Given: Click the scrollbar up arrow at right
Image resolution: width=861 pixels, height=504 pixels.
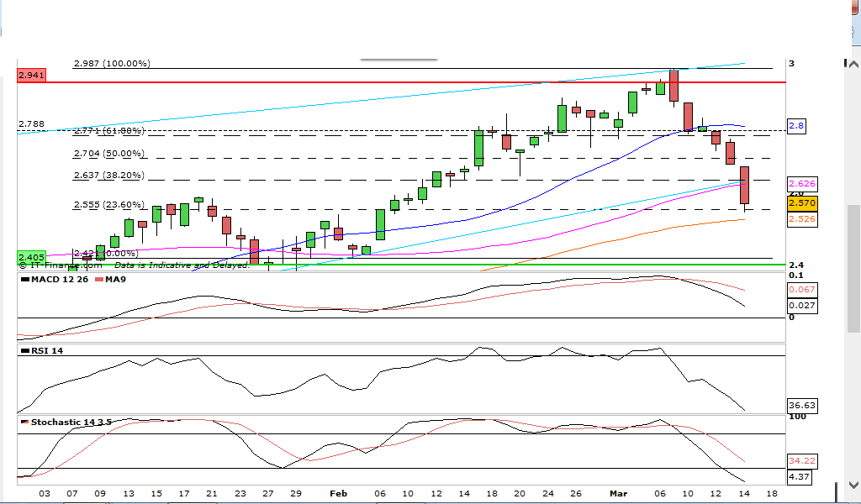Looking at the screenshot, I should pos(853,65).
